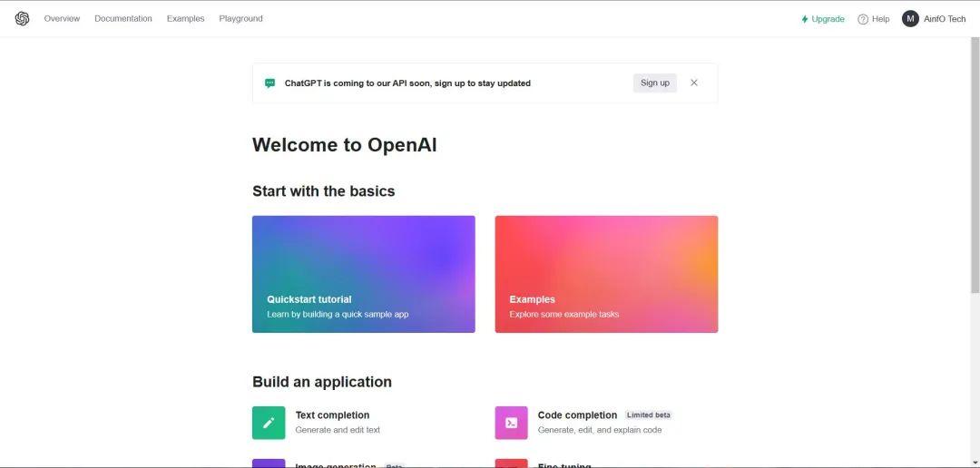Click the Fine-tuning red icon
The image size is (980, 468).
(511, 463)
